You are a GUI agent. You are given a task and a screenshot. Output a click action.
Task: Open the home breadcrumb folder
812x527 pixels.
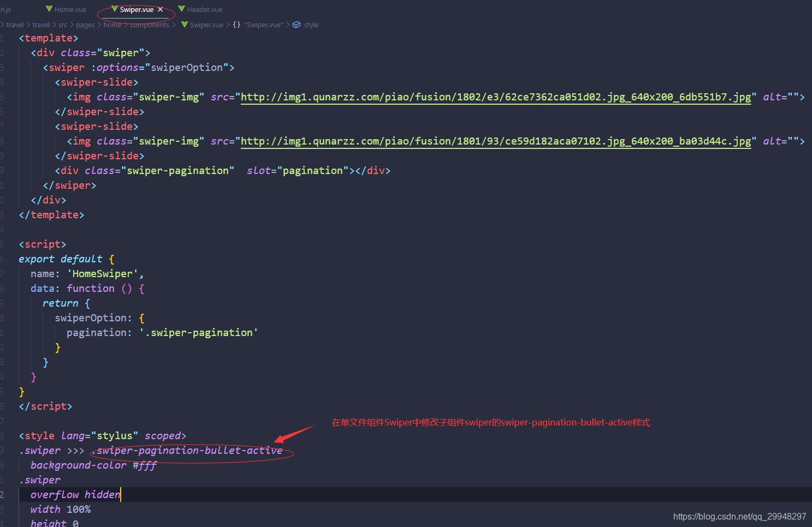(112, 25)
